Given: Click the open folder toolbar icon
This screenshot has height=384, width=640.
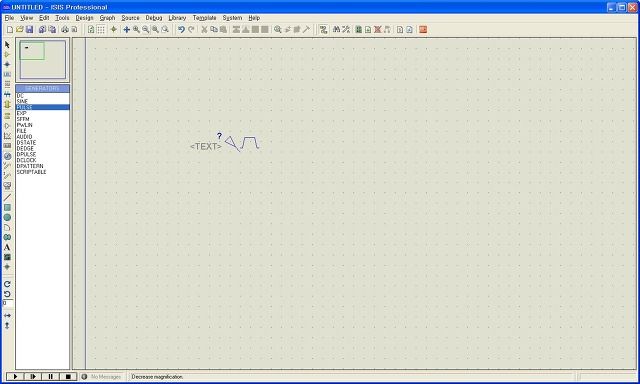Looking at the screenshot, I should point(19,29).
